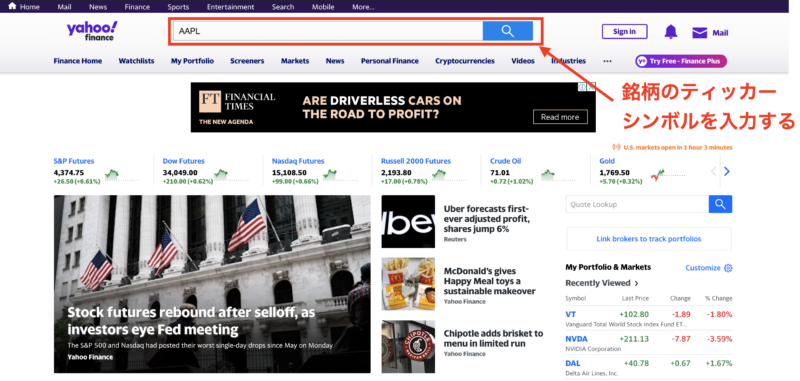Click Delta Air Lines, Inc. text
800x381 pixels.
click(x=592, y=373)
